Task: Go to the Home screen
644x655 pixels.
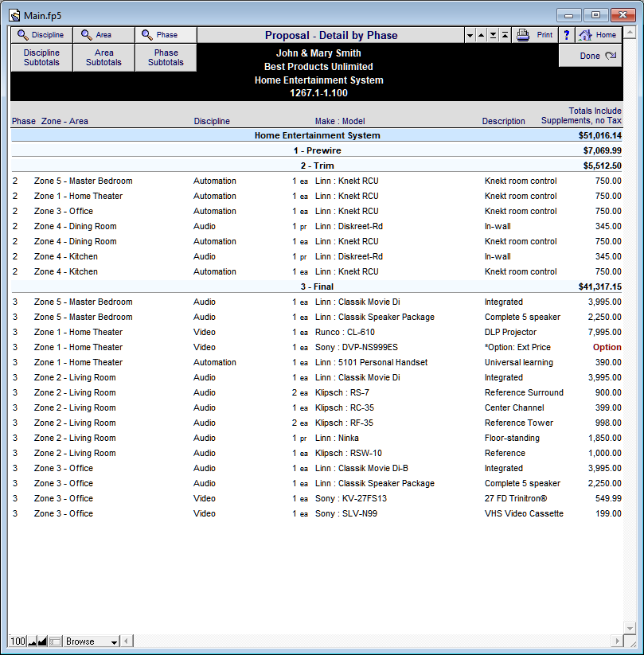Action: point(599,35)
